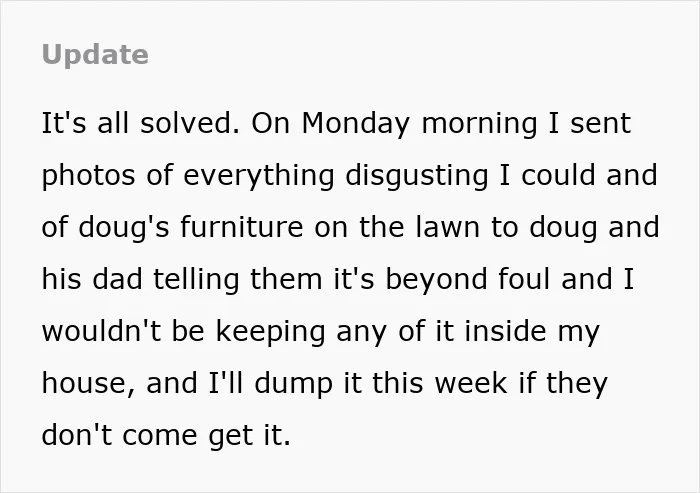Screen dimensions: 700x493
Task: Select the word 'house'
Action: 85,384
